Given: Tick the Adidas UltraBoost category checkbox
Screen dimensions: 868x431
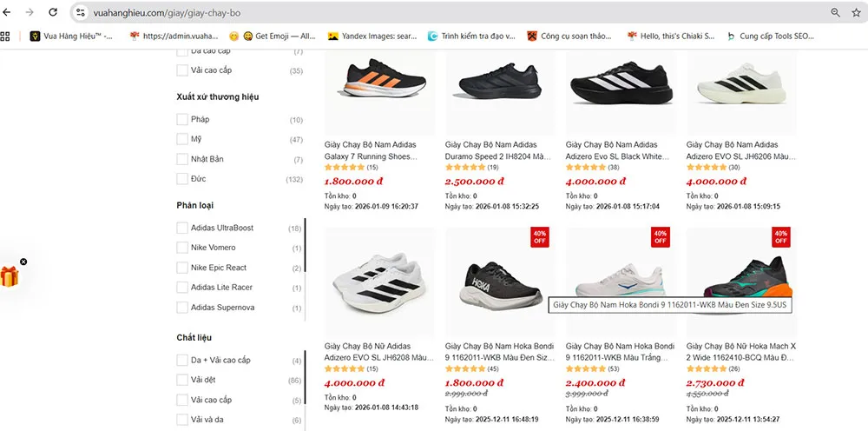Looking at the screenshot, I should (182, 229).
